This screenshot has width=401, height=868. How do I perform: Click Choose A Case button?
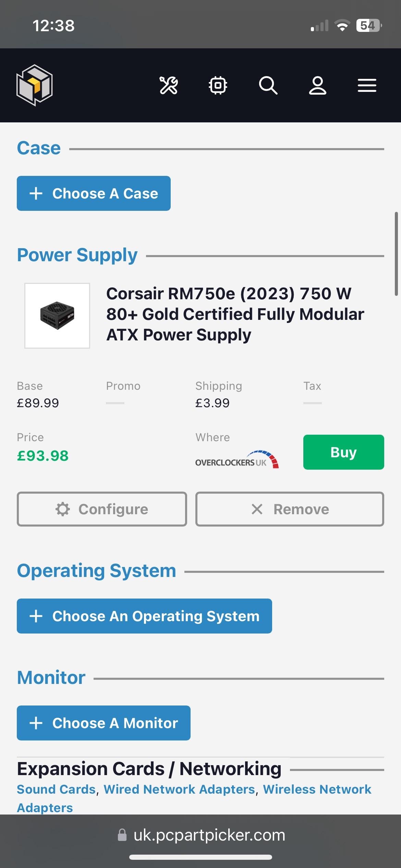(94, 193)
